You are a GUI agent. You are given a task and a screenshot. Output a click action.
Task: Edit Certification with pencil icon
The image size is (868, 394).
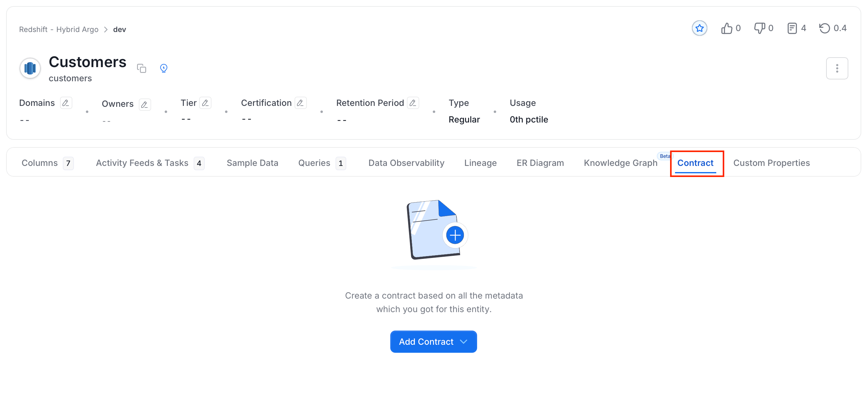(x=300, y=103)
